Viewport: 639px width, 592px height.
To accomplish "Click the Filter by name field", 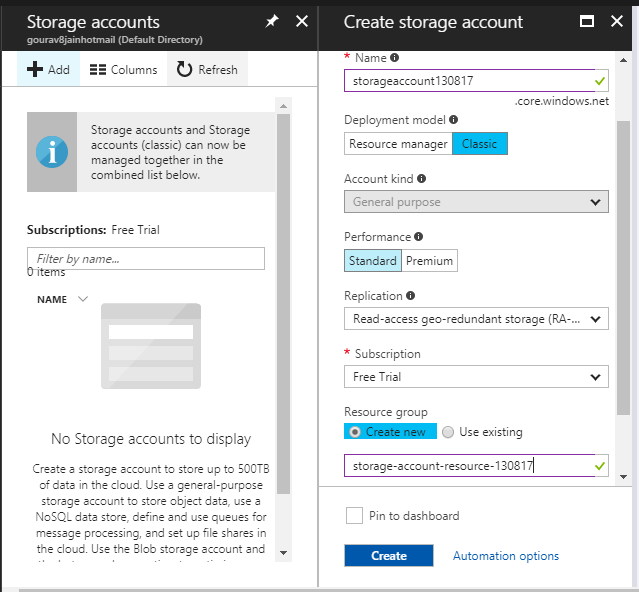I will coord(146,259).
